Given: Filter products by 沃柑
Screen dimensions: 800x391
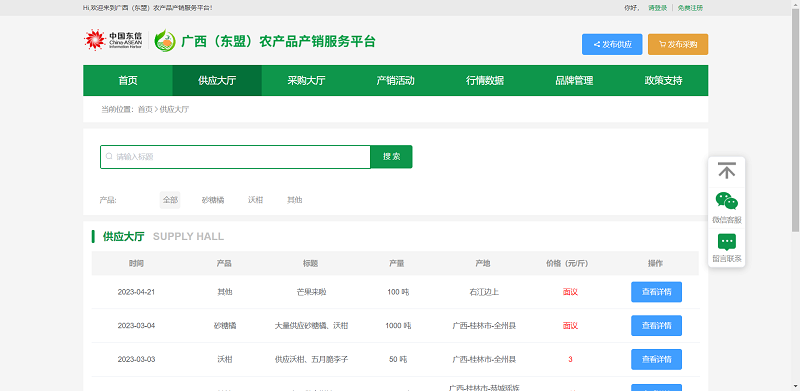Looking at the screenshot, I should coord(256,200).
